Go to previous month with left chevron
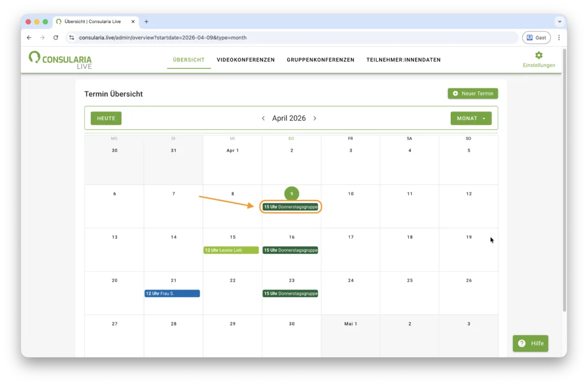 tap(263, 118)
